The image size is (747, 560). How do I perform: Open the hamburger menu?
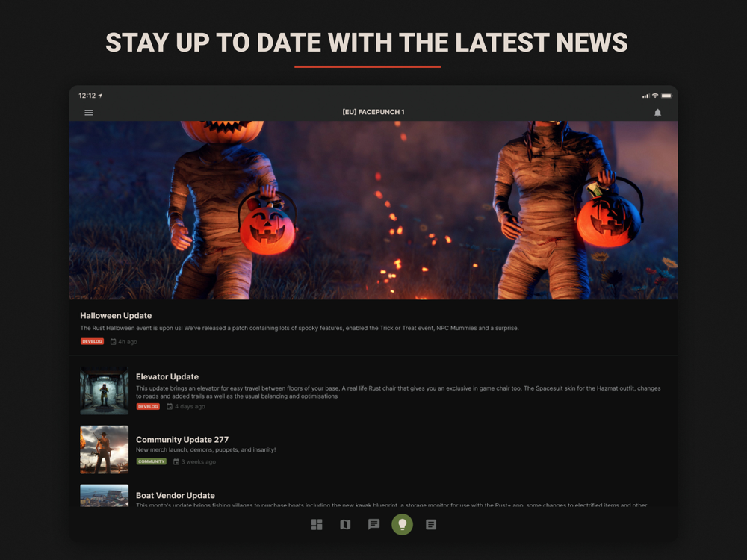coord(89,113)
